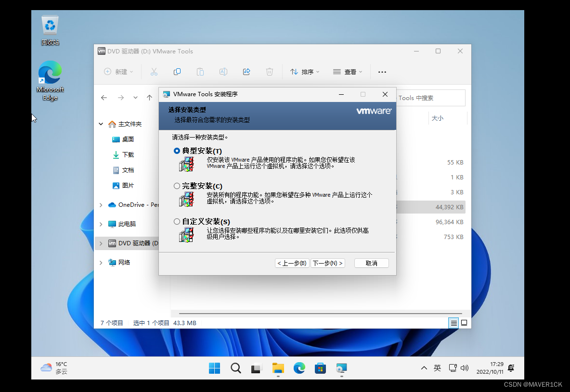Open File Explorer from the taskbar

point(278,368)
